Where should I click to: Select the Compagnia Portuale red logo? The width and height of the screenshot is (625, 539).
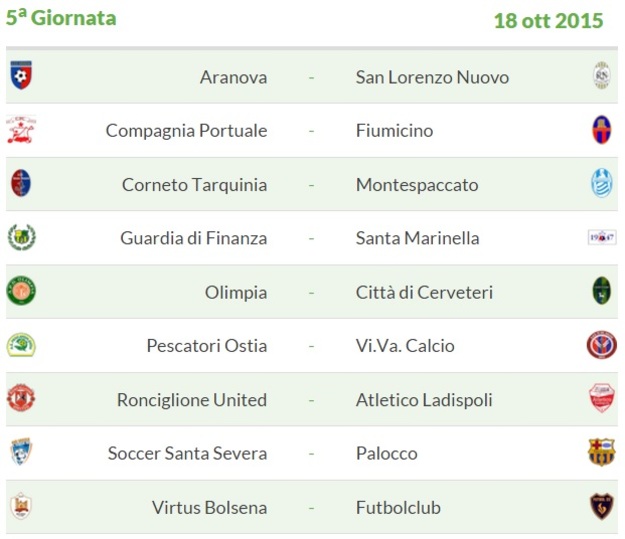tap(21, 129)
